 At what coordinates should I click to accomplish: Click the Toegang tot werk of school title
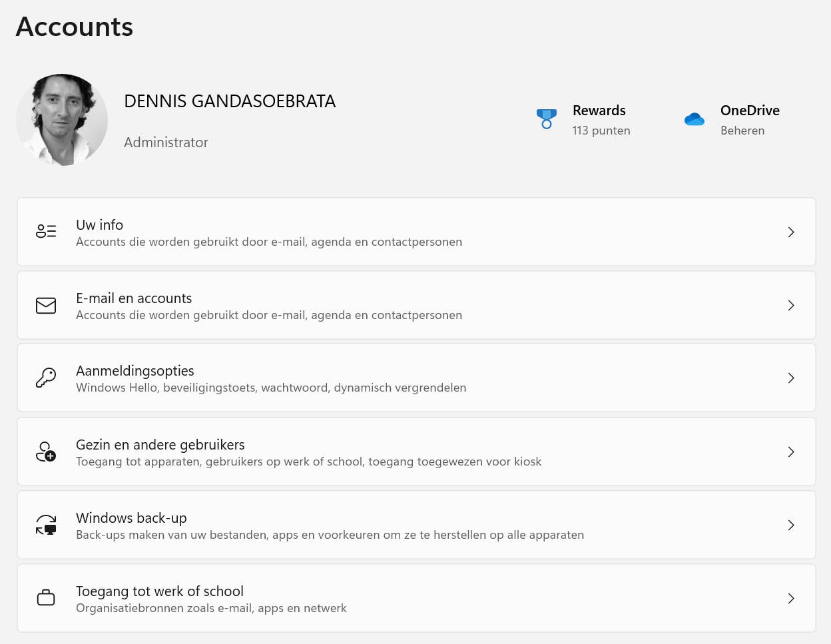[x=160, y=591]
